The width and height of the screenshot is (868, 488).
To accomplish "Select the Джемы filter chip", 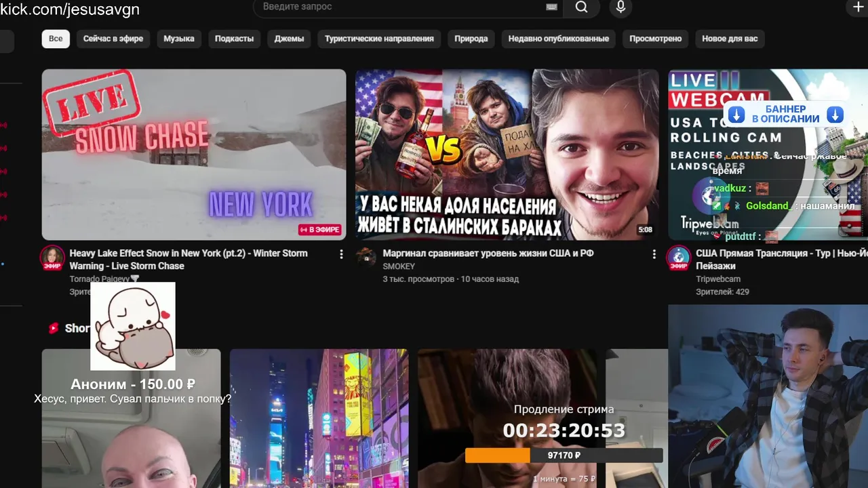I will coord(289,39).
